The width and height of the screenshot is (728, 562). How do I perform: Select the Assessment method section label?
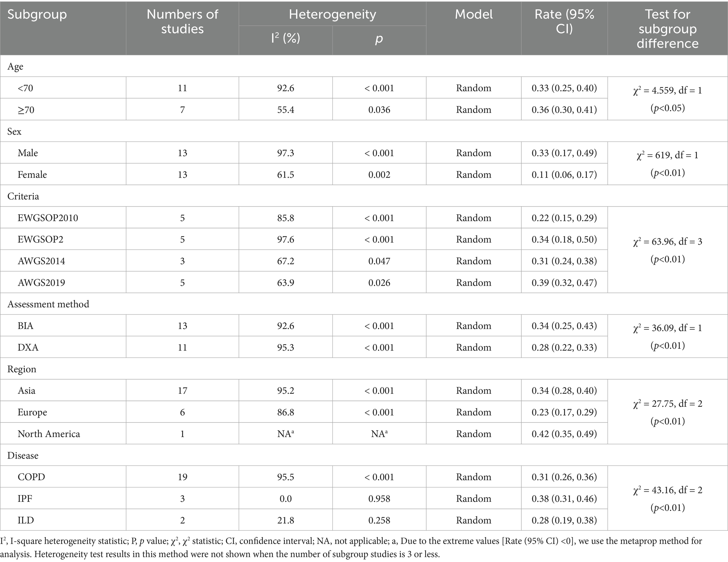(x=48, y=304)
